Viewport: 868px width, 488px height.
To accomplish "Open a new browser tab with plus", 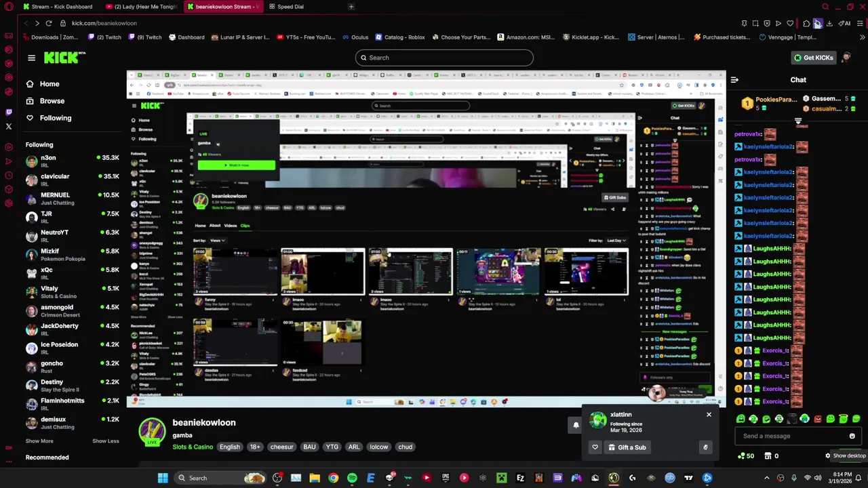I will pyautogui.click(x=351, y=7).
